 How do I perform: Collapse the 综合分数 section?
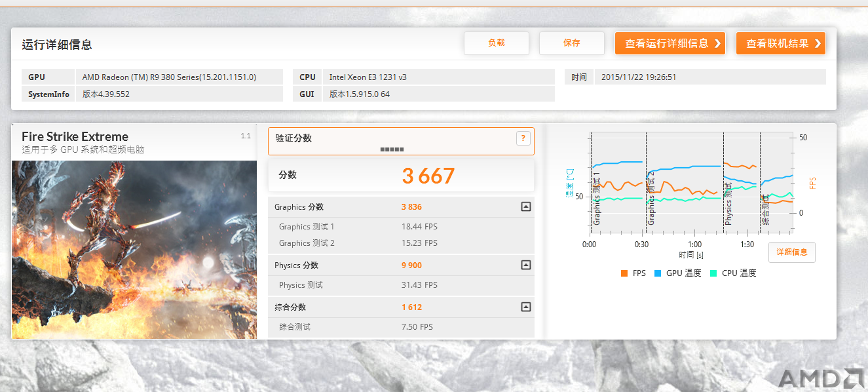click(x=525, y=307)
